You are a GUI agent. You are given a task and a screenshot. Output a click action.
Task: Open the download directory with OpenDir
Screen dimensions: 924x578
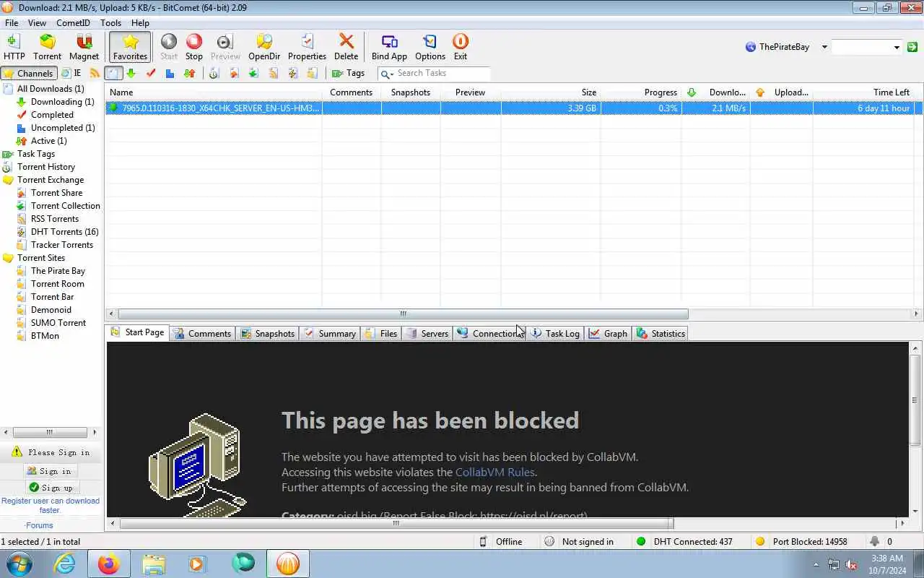click(x=264, y=48)
